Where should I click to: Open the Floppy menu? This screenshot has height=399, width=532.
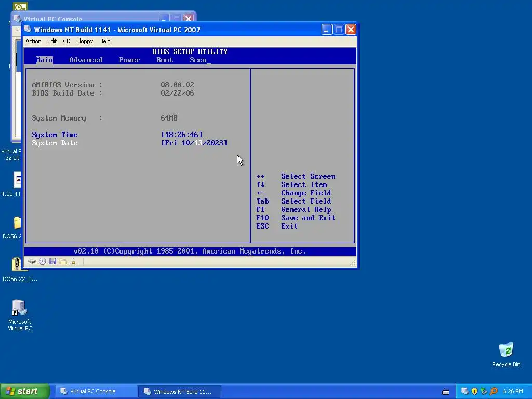85,41
